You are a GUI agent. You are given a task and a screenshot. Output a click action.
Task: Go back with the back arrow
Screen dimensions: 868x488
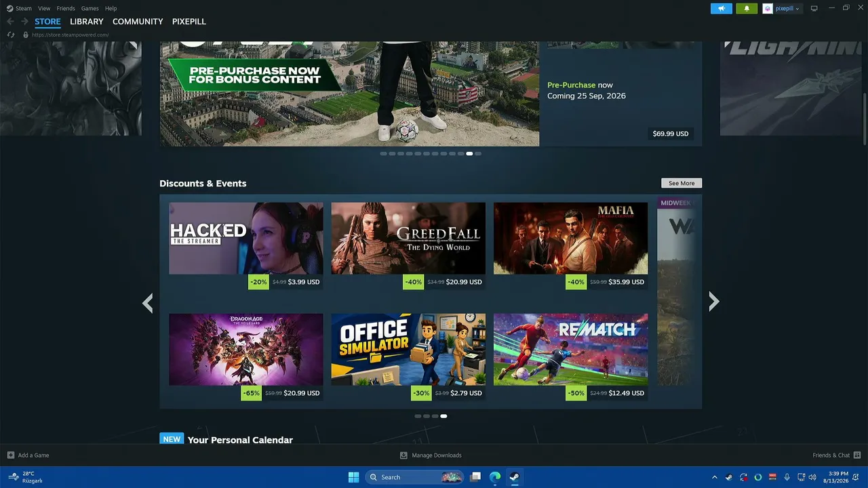click(x=10, y=22)
